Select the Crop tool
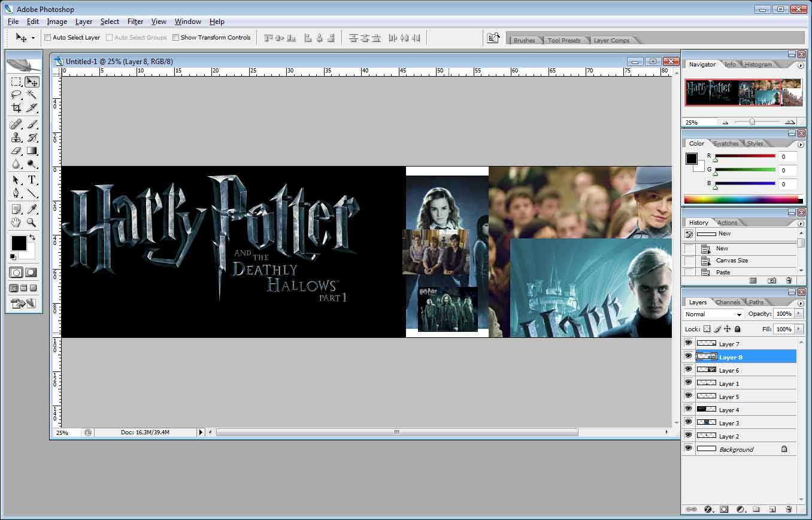Image resolution: width=812 pixels, height=520 pixels. click(17, 108)
